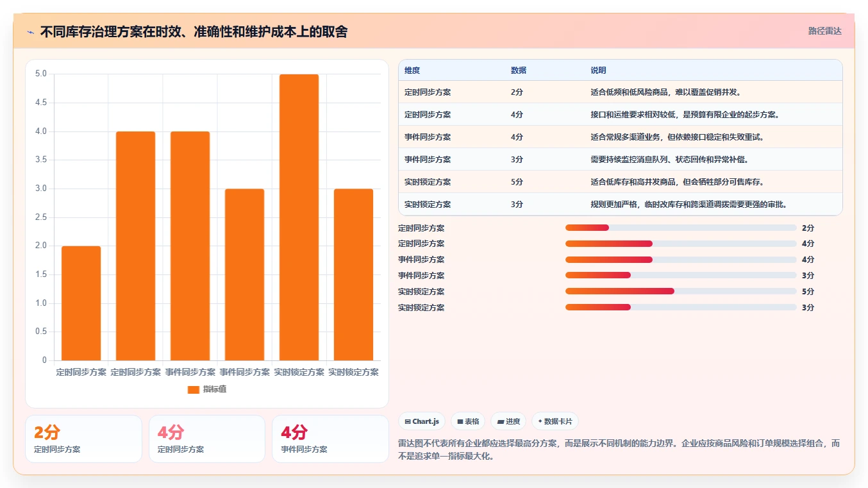This screenshot has width=868, height=488.
Task: Click the title 不同库存治理方案在时效、准确性和维护成本上的取舍
Action: 194,32
